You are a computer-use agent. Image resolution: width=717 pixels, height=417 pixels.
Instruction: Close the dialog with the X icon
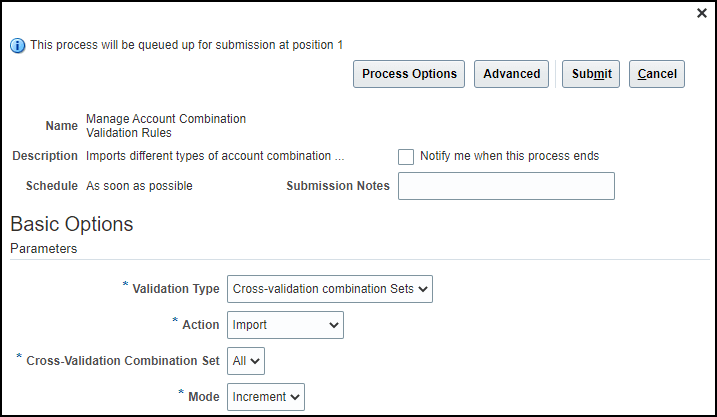(701, 13)
